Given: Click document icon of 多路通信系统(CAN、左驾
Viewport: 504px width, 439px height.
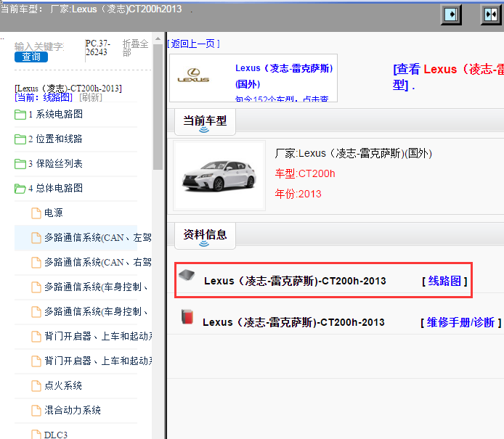Looking at the screenshot, I should pos(36,238).
